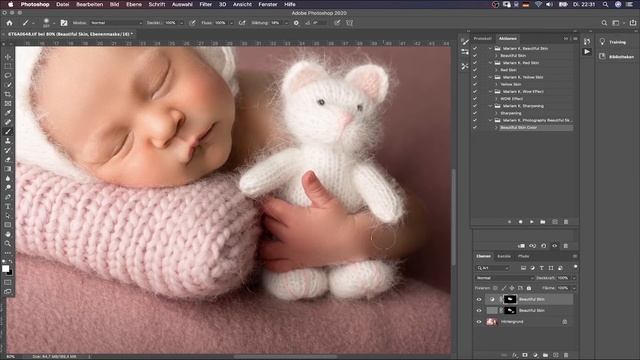Select the Eraser tool
The height and width of the screenshot is (360, 640).
click(8, 160)
